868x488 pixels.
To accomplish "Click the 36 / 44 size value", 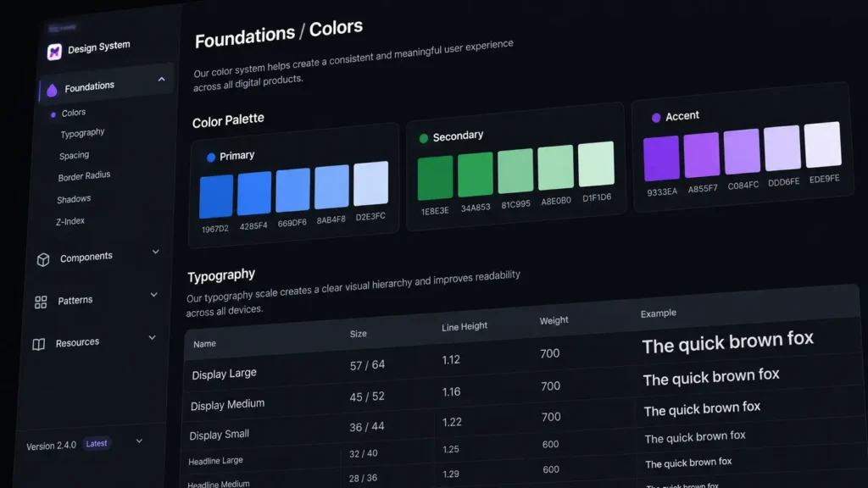I will (366, 427).
